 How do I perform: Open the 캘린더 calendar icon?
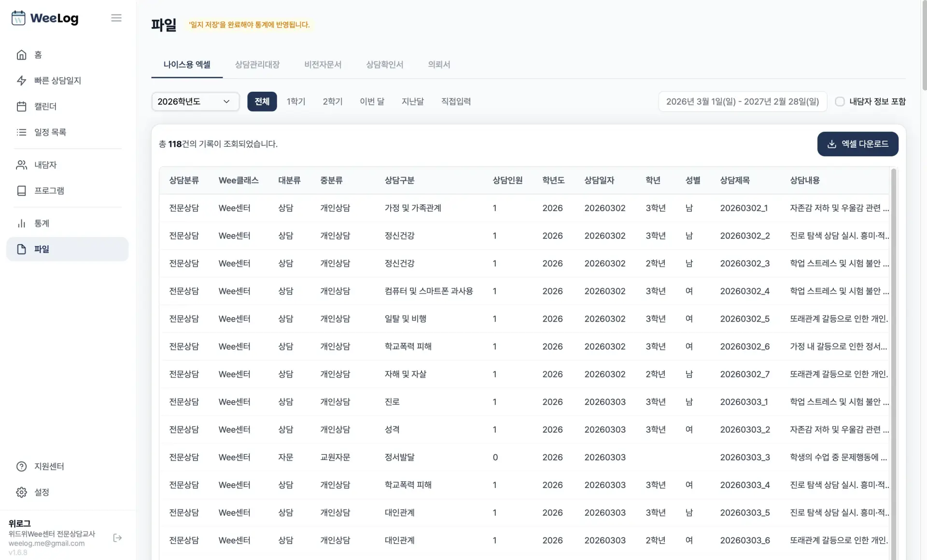pyautogui.click(x=22, y=107)
